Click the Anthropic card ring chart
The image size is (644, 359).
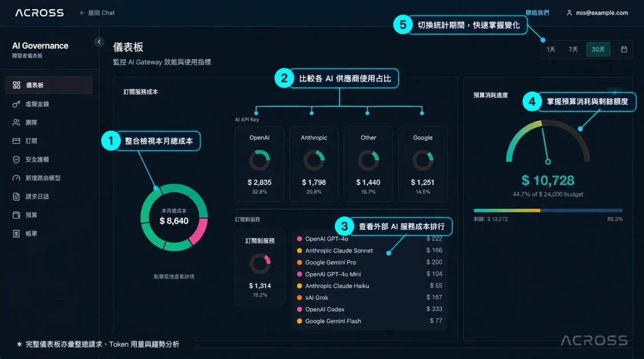pos(314,160)
